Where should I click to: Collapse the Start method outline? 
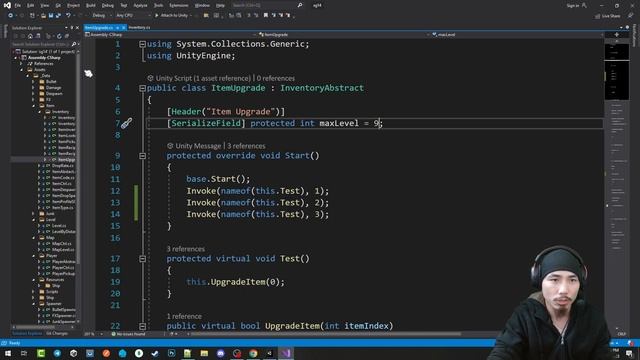point(142,156)
